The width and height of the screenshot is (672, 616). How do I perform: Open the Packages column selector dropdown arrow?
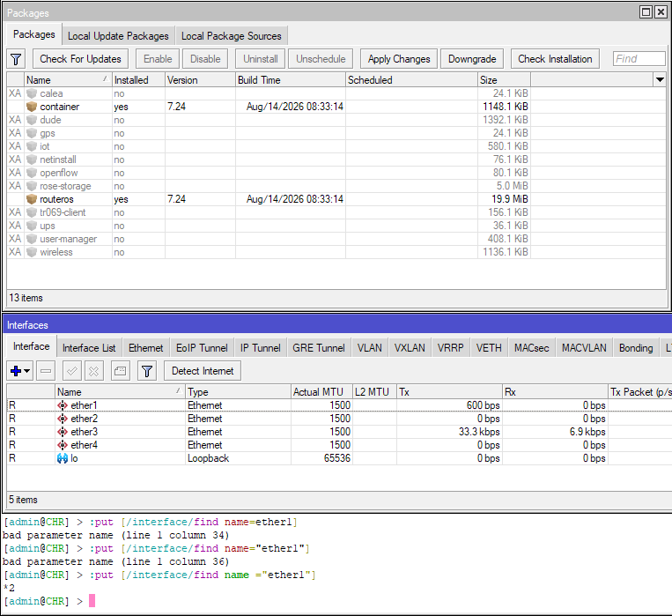pyautogui.click(x=660, y=80)
